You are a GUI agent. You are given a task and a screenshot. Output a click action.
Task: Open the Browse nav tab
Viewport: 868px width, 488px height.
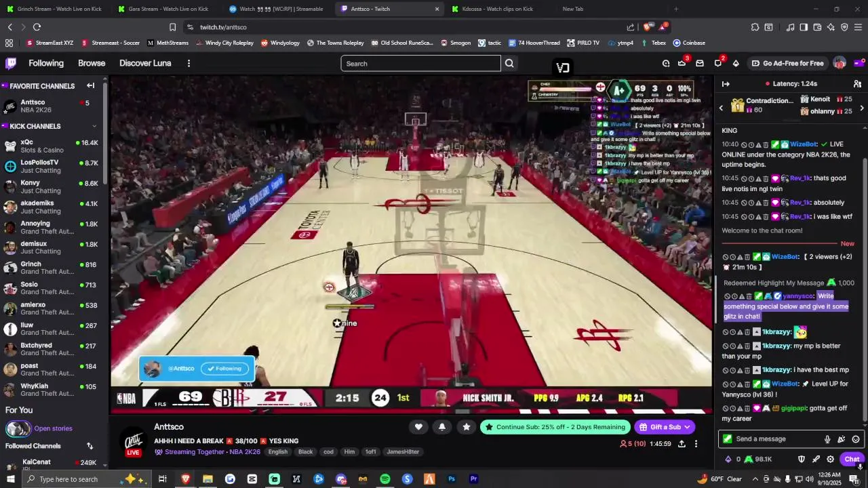[x=92, y=63]
